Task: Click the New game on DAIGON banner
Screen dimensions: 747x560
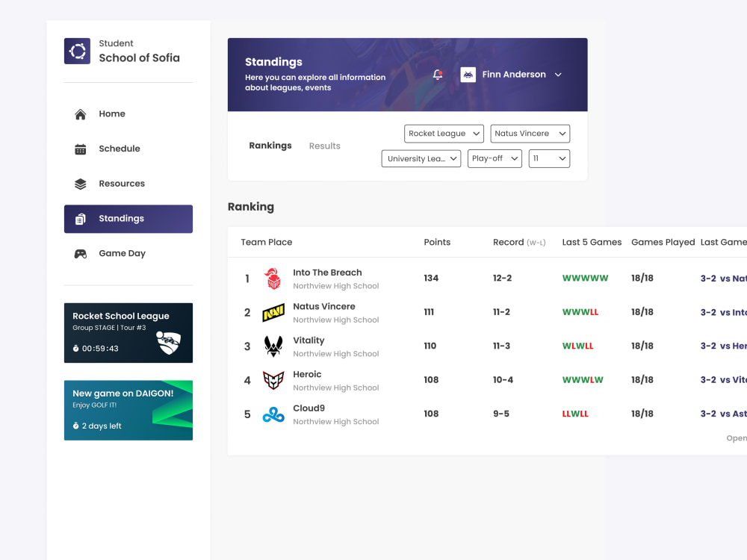Action: pos(128,410)
